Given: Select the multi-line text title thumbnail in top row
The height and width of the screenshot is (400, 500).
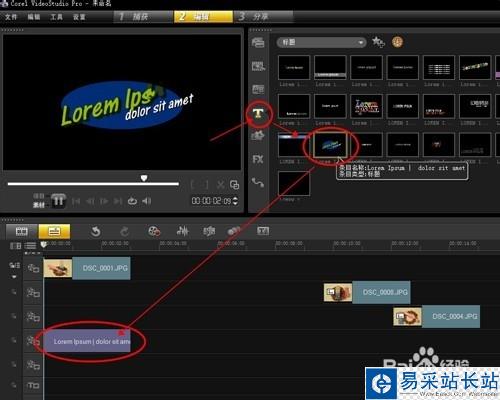Looking at the screenshot, I should 439,68.
